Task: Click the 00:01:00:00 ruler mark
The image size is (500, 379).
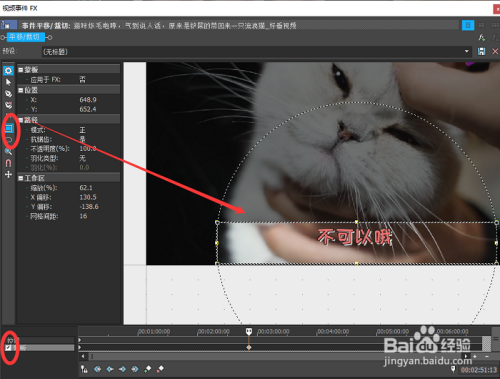Action: tap(154, 331)
